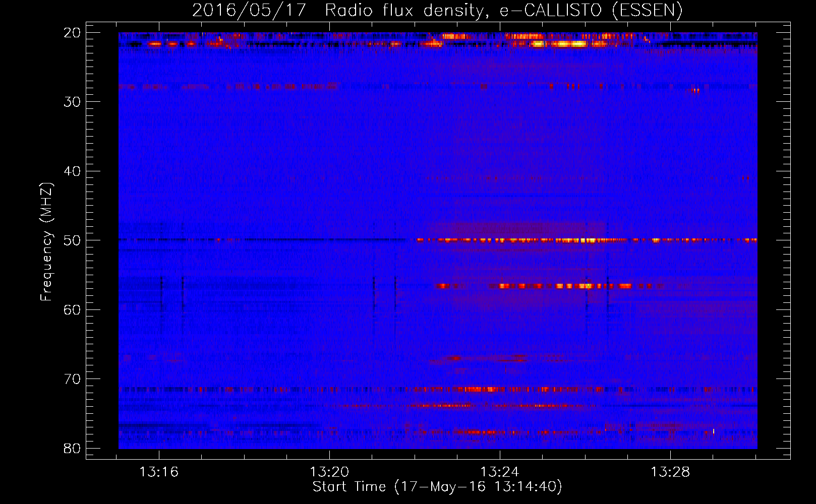Click the 'Frequency (MHZ)' axis label
The width and height of the screenshot is (816, 504).
[x=46, y=242]
